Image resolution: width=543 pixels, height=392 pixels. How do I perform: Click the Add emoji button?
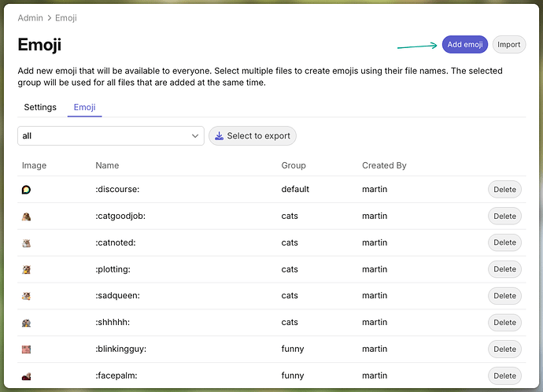pos(465,44)
